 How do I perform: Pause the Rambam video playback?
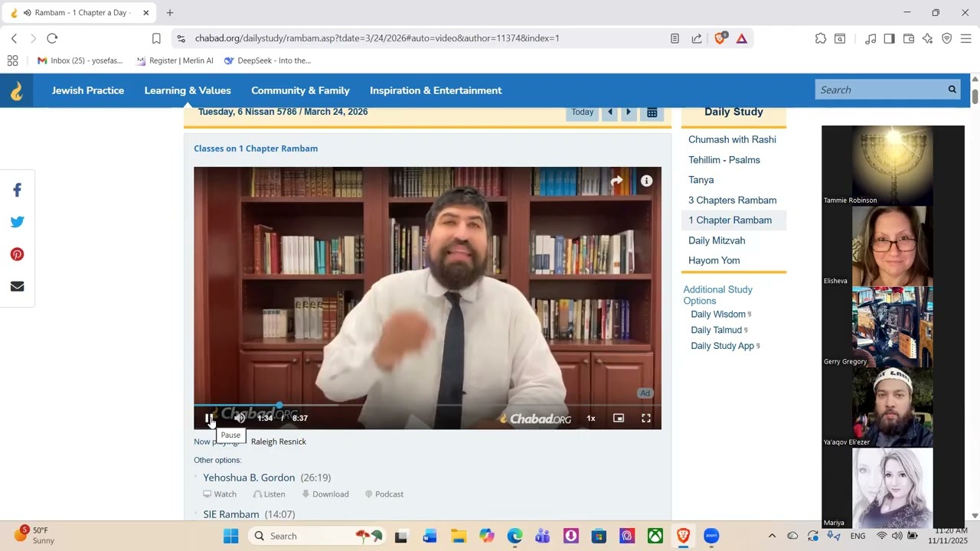tap(208, 418)
